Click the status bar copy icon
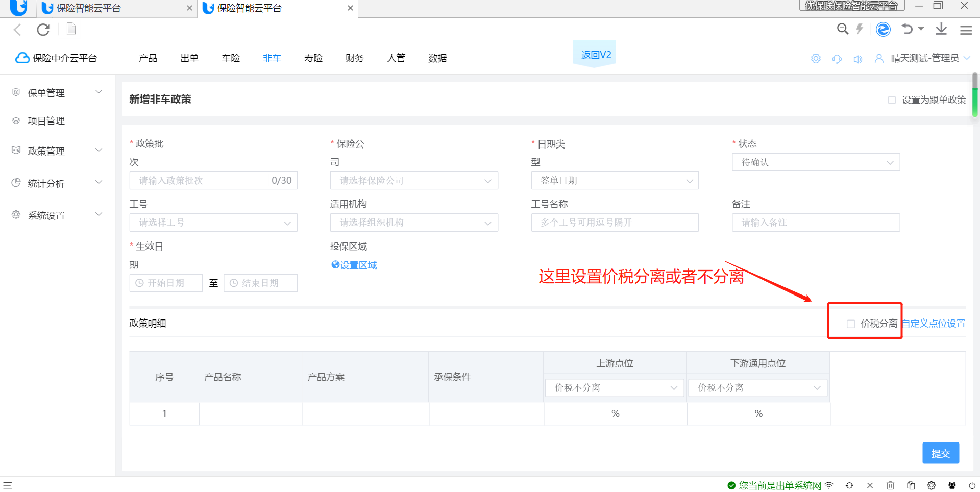 [911, 485]
